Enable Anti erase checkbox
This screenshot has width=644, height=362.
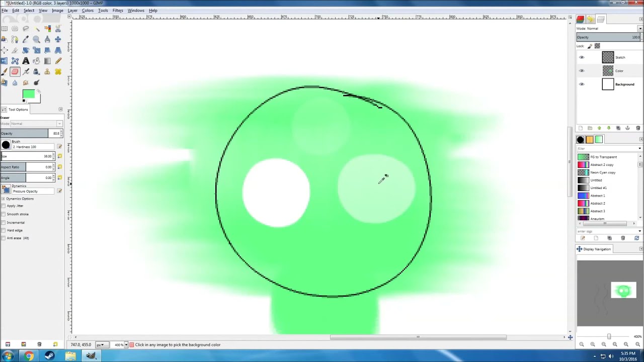(x=3, y=238)
